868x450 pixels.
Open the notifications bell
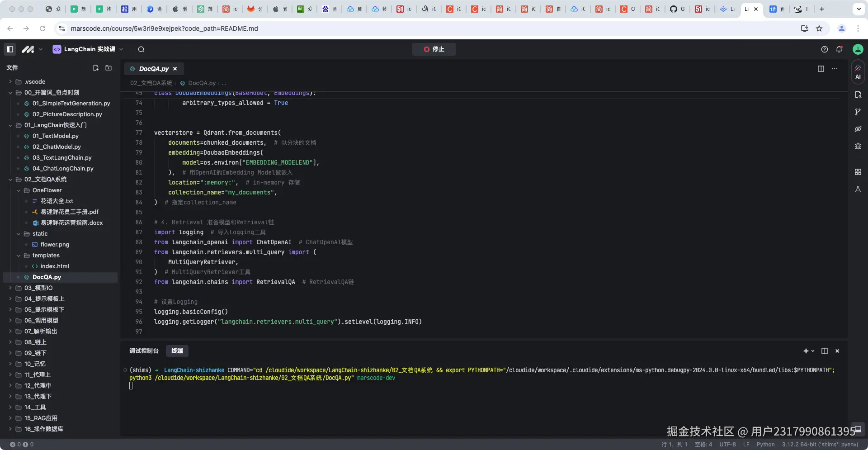tap(839, 49)
